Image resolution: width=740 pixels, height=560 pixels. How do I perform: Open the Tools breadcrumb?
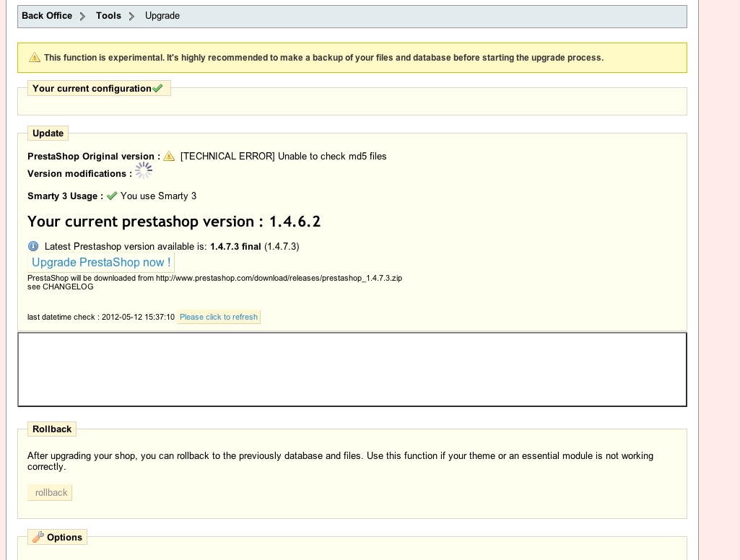coord(108,16)
